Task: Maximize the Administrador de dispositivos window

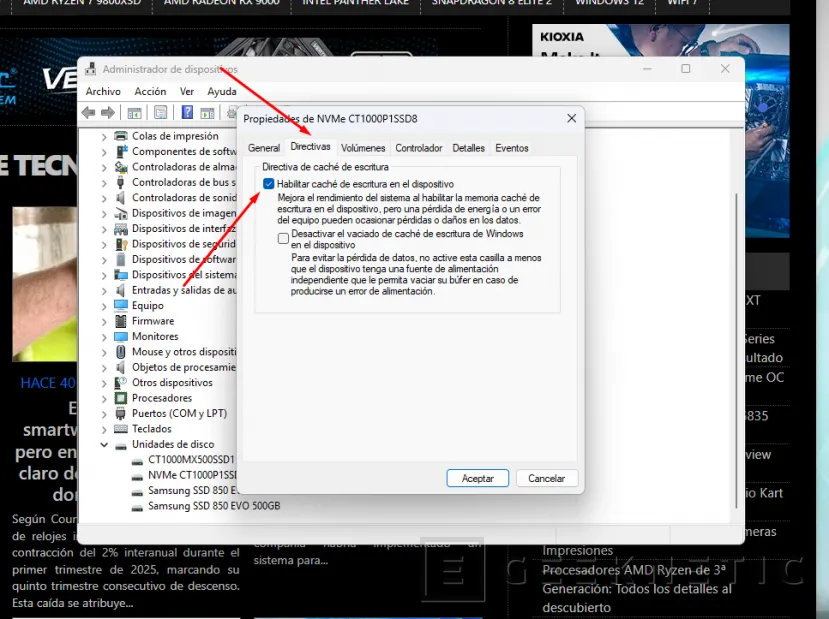Action: [686, 69]
